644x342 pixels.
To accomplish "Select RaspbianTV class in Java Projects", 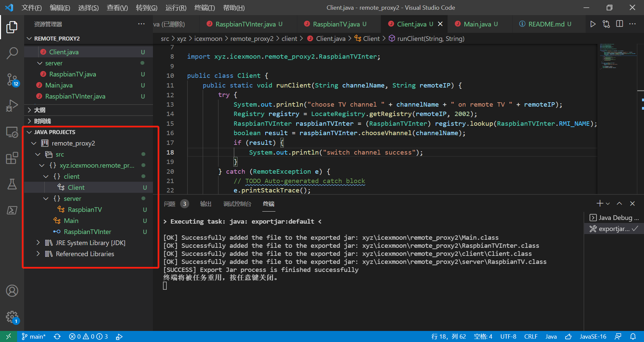I will pos(89,210).
